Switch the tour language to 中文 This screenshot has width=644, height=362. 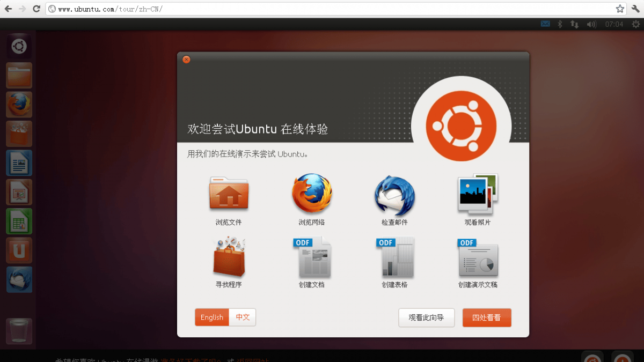click(x=243, y=317)
